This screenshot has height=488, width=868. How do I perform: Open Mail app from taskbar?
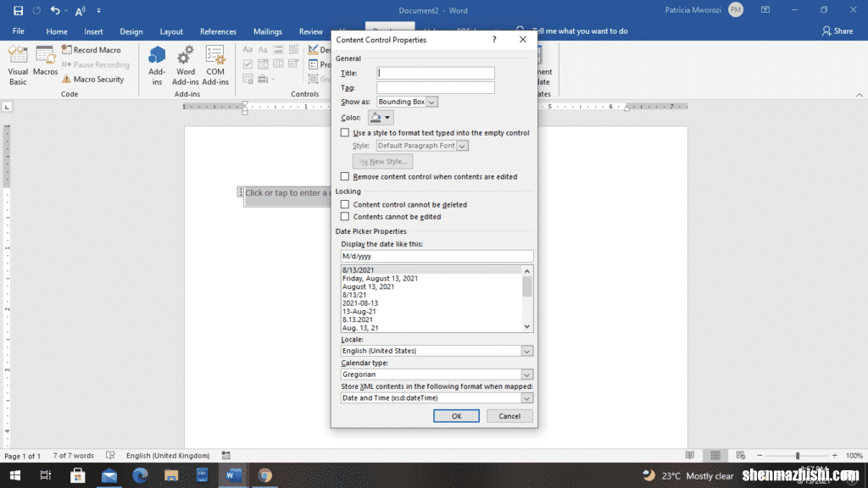tap(109, 475)
